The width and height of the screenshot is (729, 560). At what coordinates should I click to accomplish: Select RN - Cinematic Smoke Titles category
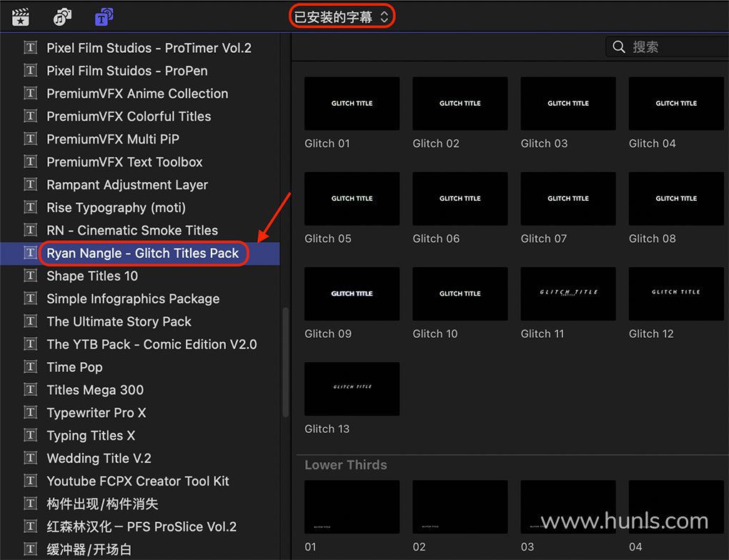pos(132,230)
